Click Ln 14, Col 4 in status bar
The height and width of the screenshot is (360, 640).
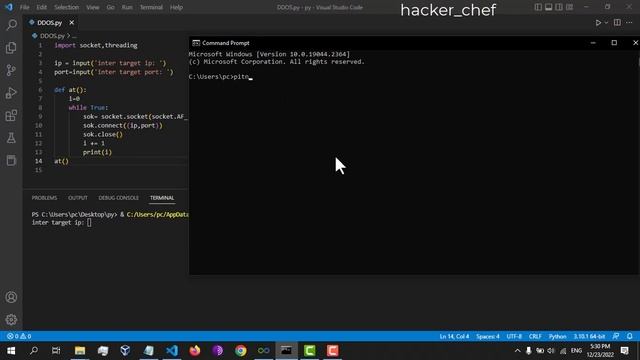tap(454, 337)
